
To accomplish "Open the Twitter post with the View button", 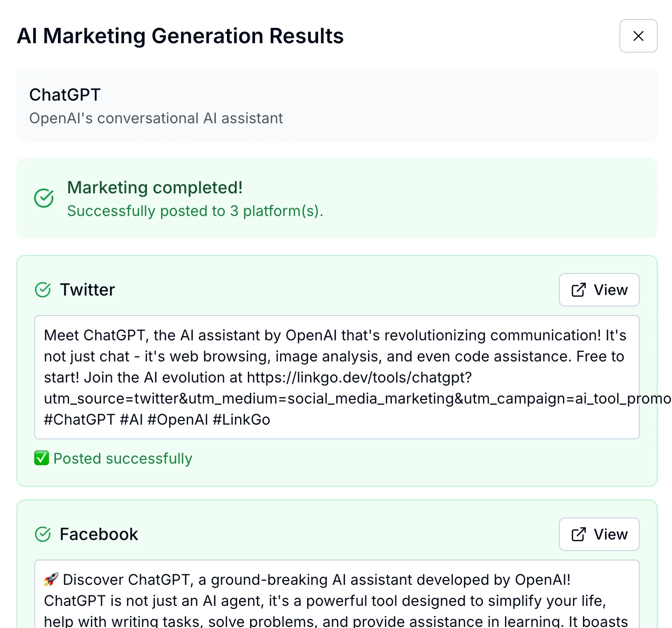I will [599, 290].
